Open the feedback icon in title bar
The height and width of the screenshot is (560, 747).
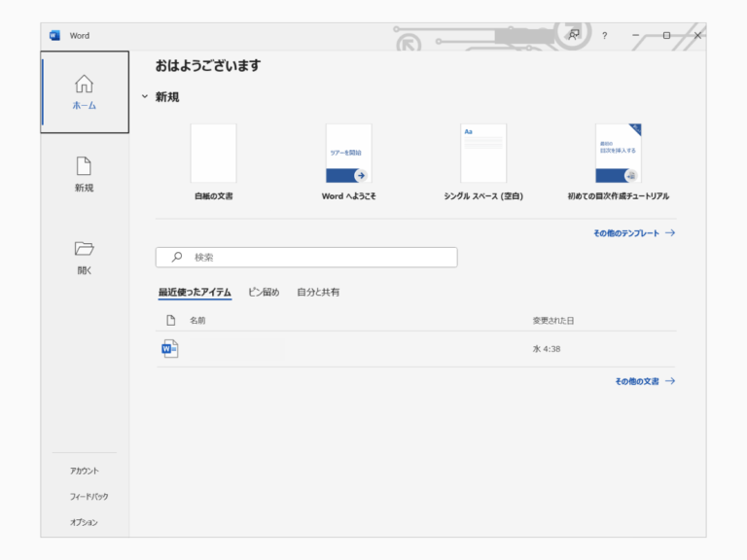(x=574, y=35)
